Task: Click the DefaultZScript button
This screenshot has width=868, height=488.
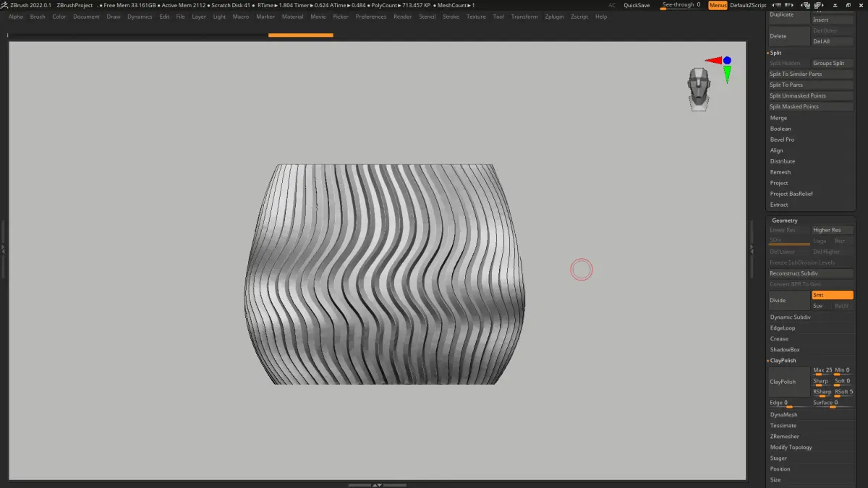Action: click(x=748, y=5)
